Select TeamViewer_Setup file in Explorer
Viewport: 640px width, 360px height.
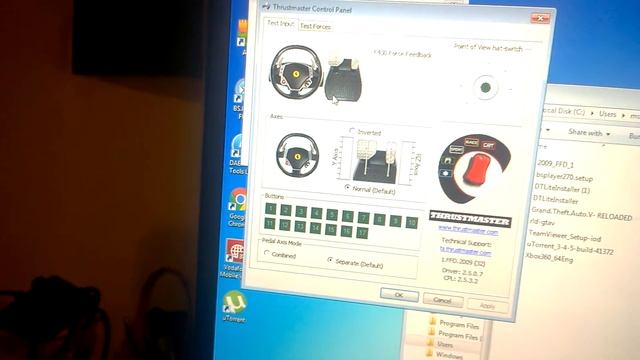pos(565,235)
